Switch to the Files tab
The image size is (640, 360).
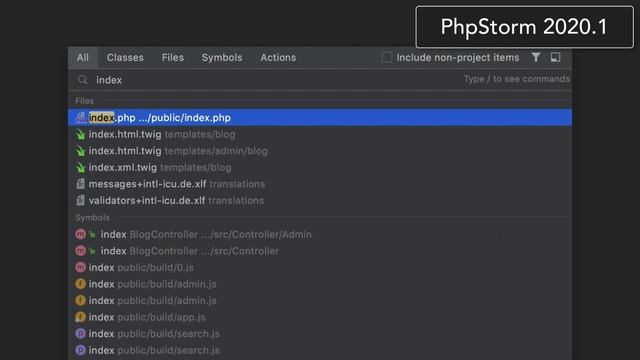[173, 58]
